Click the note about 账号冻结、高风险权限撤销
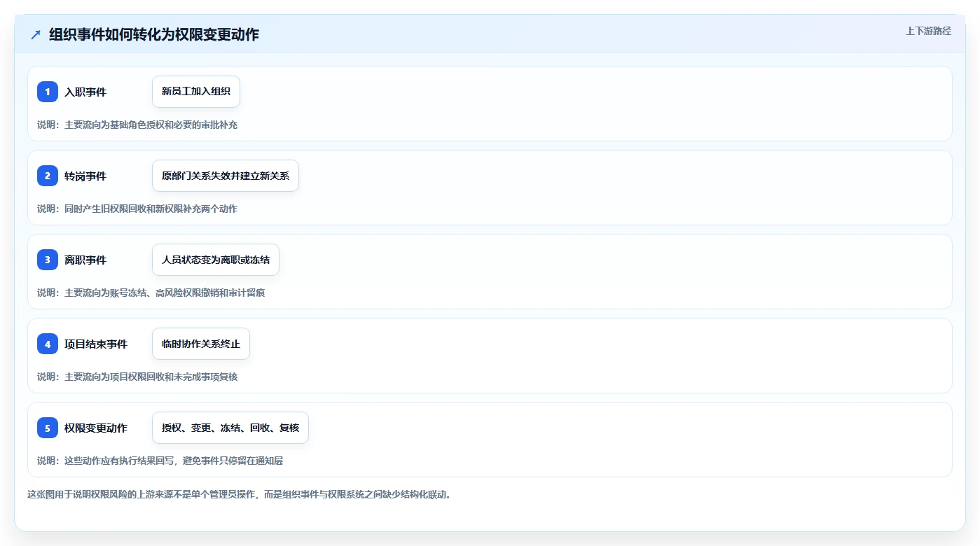The height and width of the screenshot is (546, 980). (151, 293)
